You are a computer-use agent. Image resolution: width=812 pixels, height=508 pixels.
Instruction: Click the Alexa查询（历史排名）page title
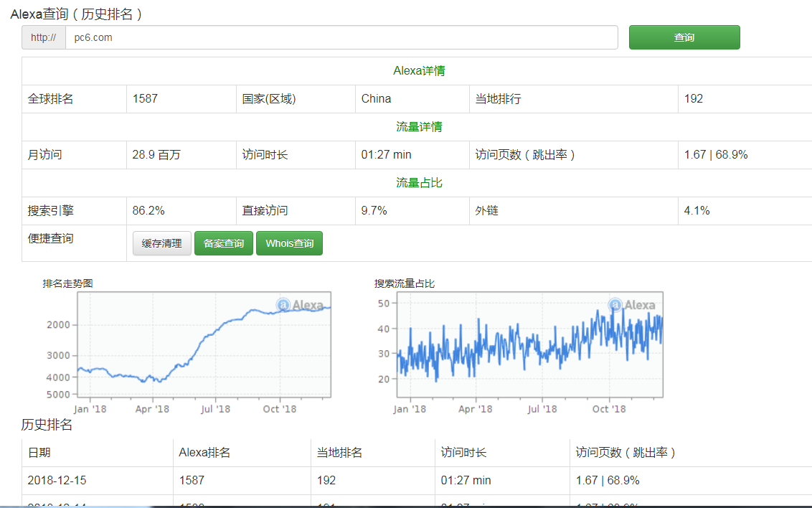(76, 14)
